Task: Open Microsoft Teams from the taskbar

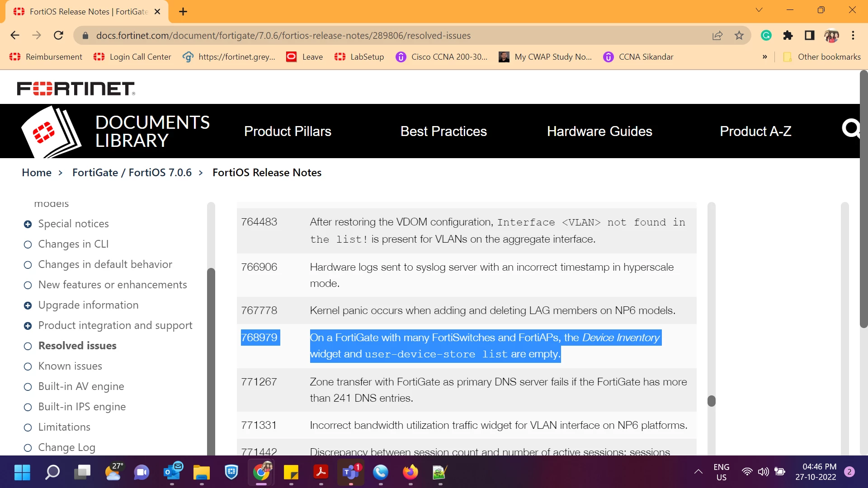Action: pos(351,472)
